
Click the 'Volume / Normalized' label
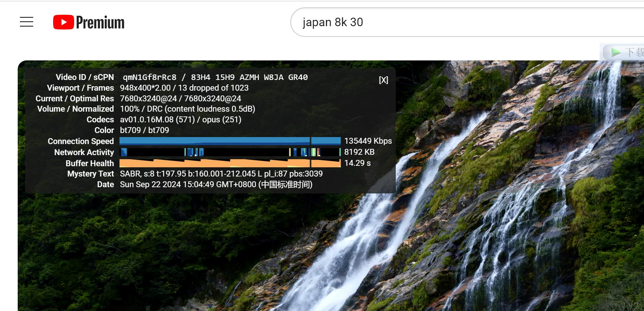tap(75, 109)
